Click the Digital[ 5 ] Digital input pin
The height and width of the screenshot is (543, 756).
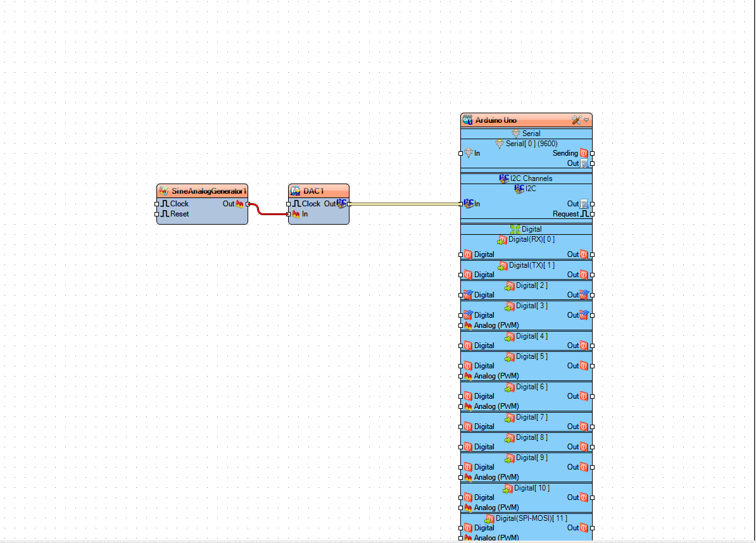pyautogui.click(x=460, y=366)
